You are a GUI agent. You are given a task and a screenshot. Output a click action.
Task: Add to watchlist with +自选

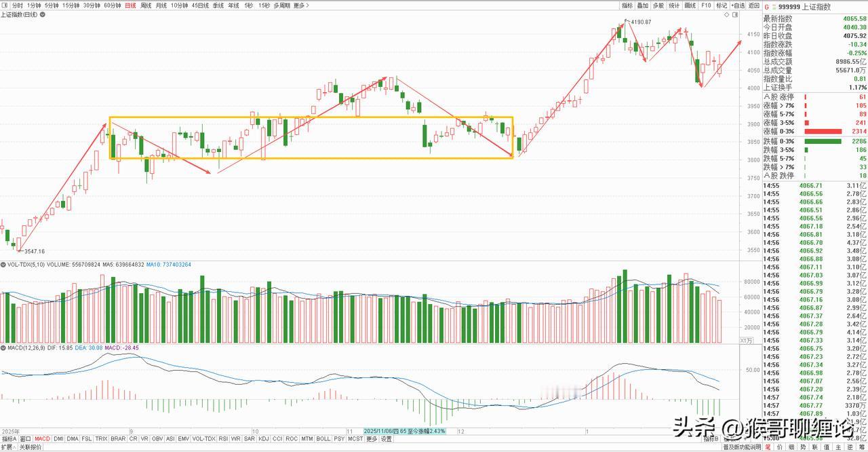click(x=738, y=5)
